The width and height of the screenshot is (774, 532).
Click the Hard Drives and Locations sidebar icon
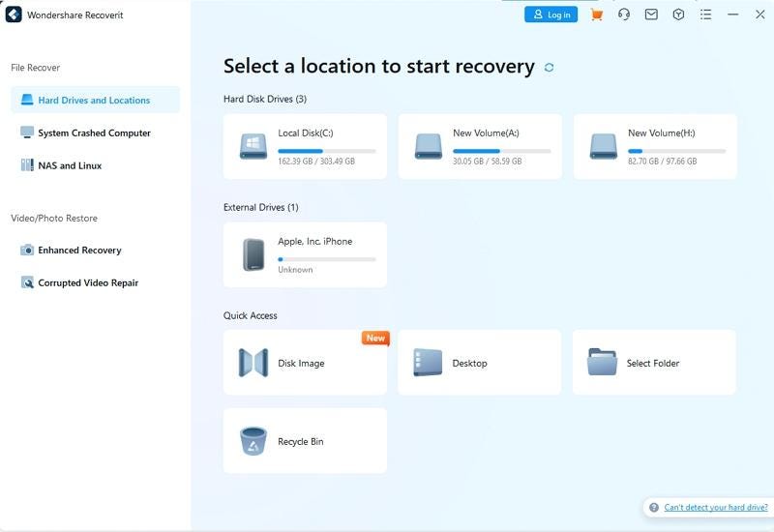pos(27,100)
